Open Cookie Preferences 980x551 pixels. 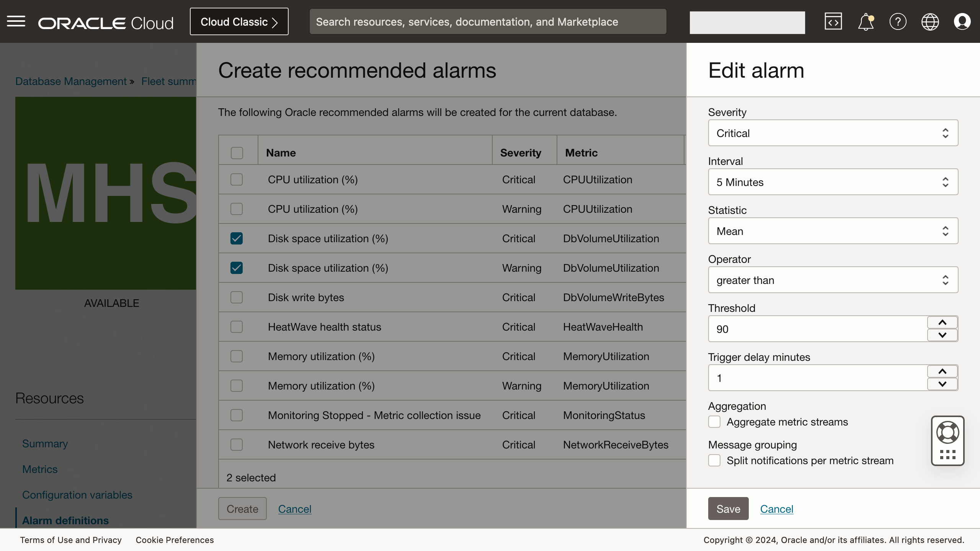tap(175, 540)
